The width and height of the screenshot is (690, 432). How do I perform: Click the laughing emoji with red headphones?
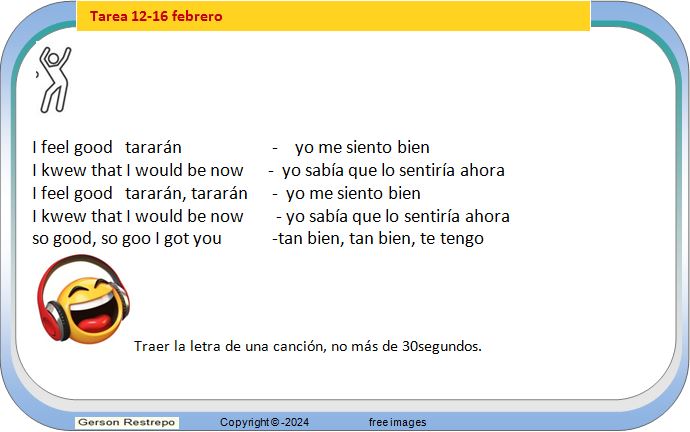[x=83, y=299]
